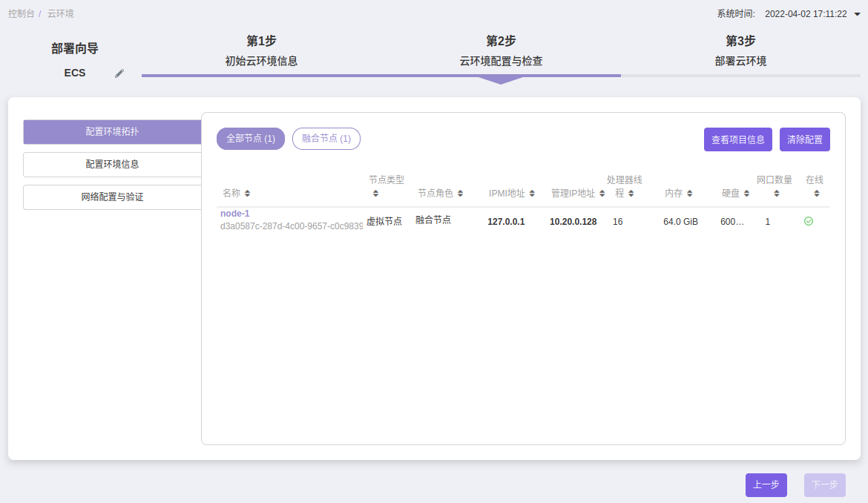868x503 pixels.
Task: Sort by 管理IP地址 column sort icon
Action: click(x=602, y=194)
